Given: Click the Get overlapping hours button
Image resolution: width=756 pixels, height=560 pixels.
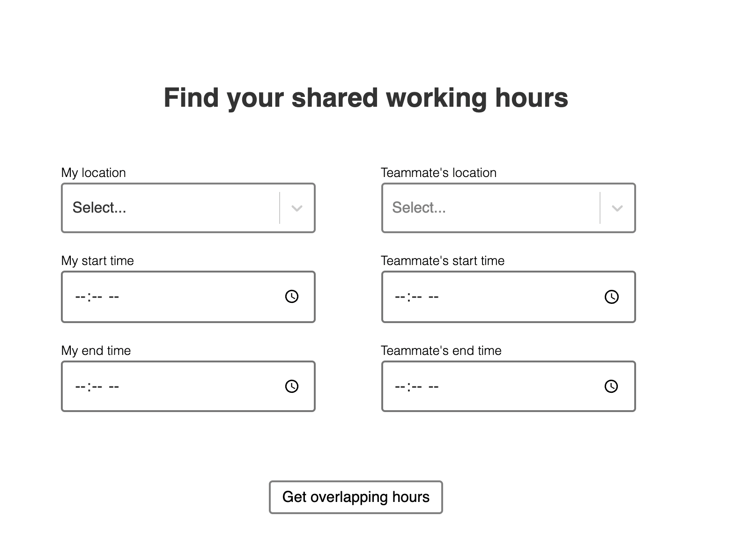Looking at the screenshot, I should (x=356, y=497).
